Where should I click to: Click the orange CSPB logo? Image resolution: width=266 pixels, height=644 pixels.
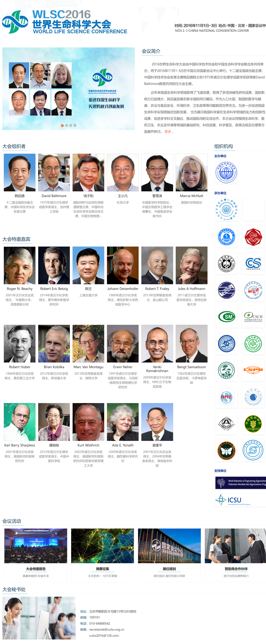pyautogui.click(x=253, y=370)
